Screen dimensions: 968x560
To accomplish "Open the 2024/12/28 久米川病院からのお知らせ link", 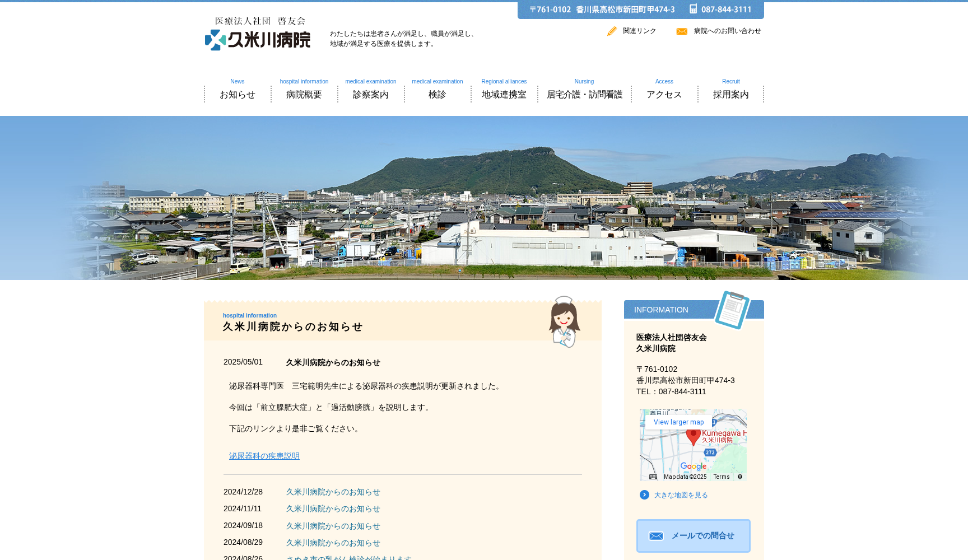I will pyautogui.click(x=333, y=492).
